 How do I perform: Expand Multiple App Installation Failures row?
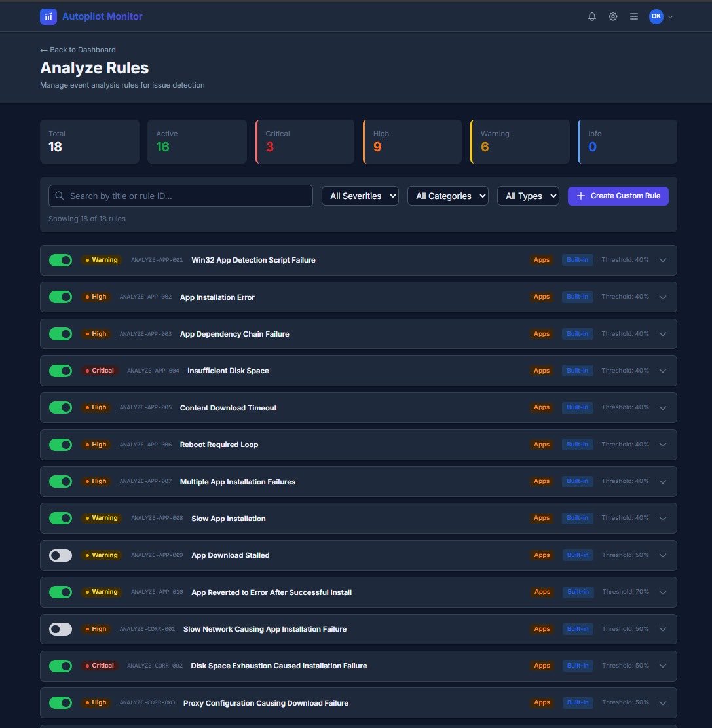pos(663,481)
